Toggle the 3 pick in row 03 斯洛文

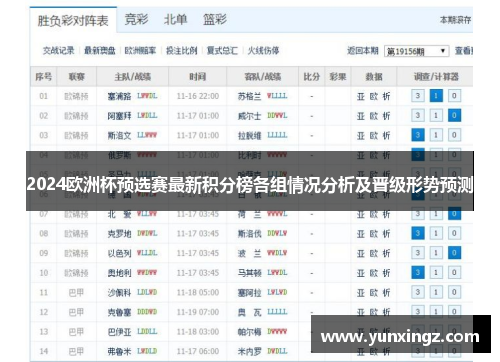[418, 135]
